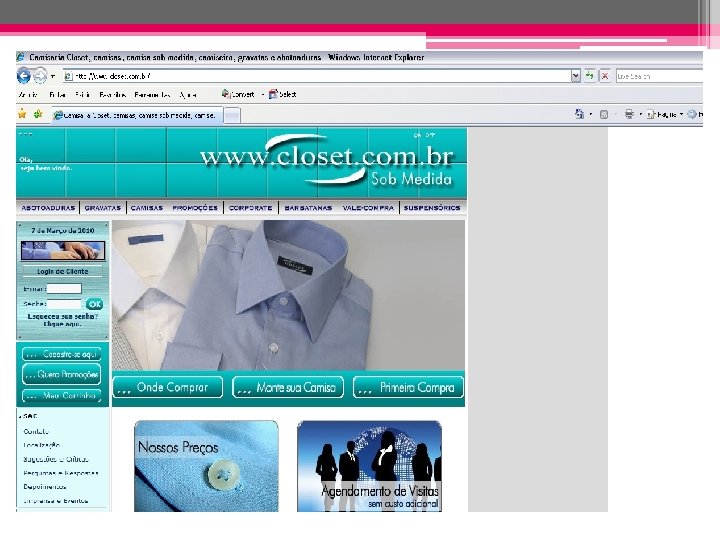
Task: Click the small New Tab button
Action: [x=232, y=116]
